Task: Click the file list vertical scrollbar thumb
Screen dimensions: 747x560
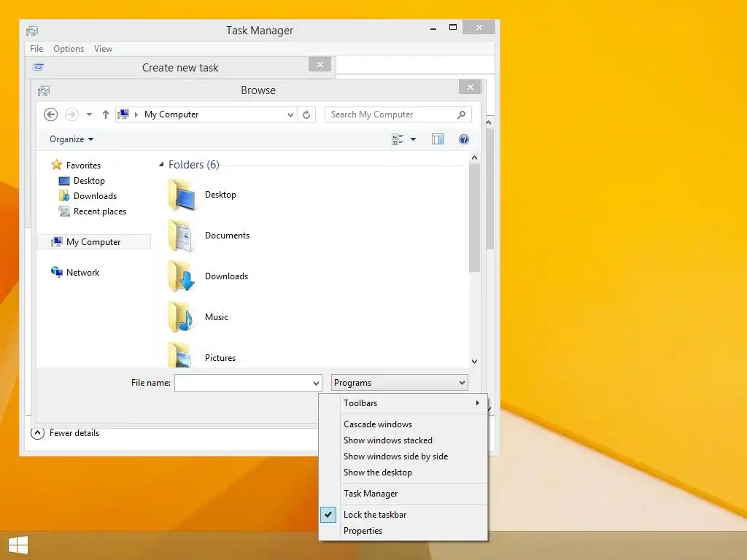Action: click(x=474, y=217)
